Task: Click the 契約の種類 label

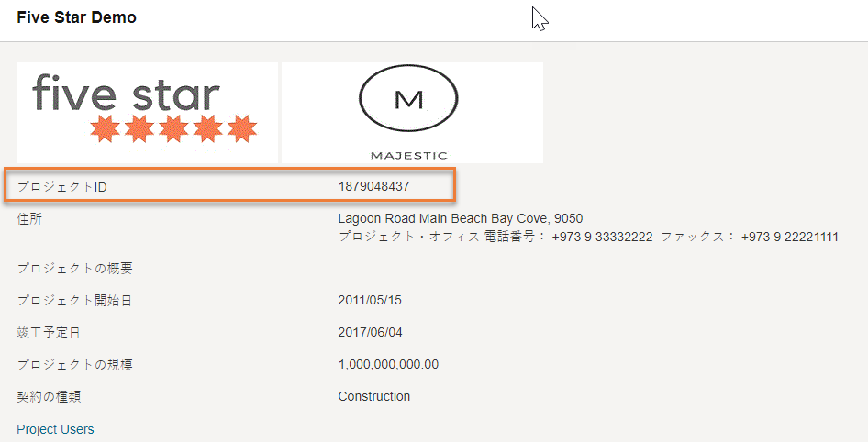Action: (49, 397)
